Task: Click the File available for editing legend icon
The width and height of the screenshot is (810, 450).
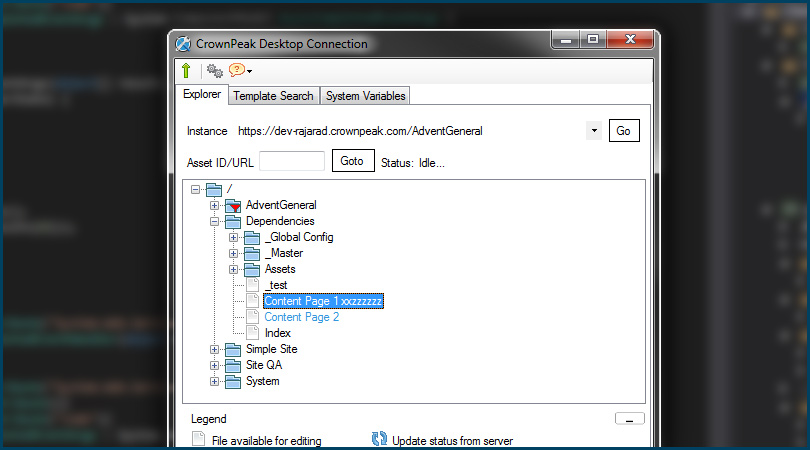Action: [198, 439]
